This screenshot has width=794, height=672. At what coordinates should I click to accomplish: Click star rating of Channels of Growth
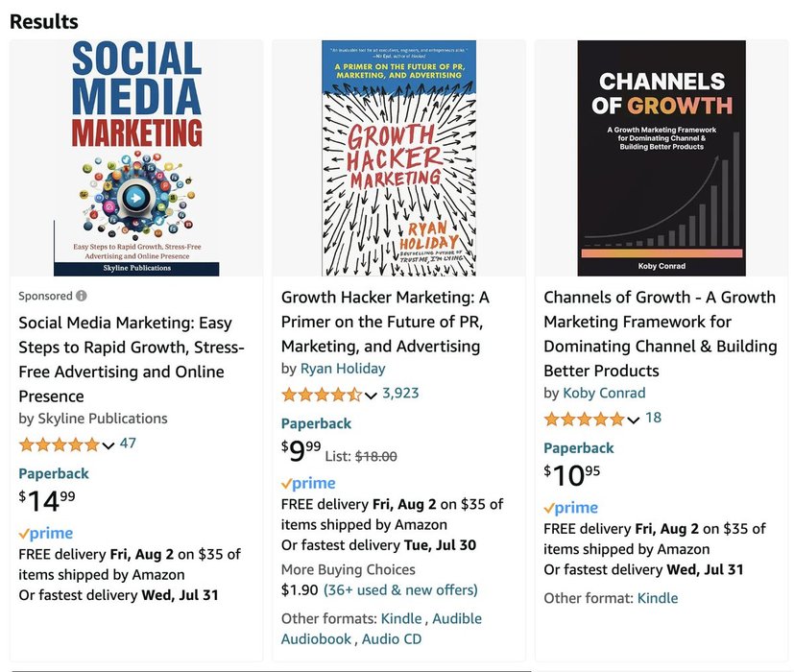[x=583, y=420]
